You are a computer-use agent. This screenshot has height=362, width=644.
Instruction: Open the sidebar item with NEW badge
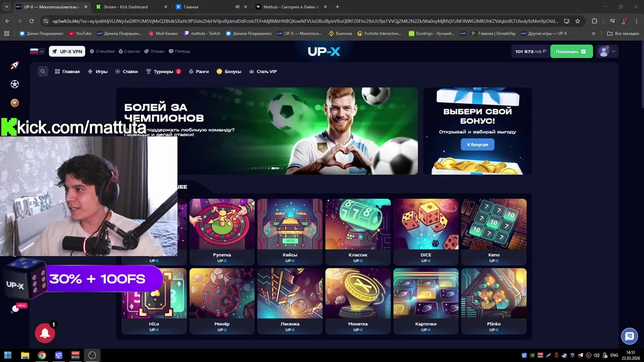(16, 308)
